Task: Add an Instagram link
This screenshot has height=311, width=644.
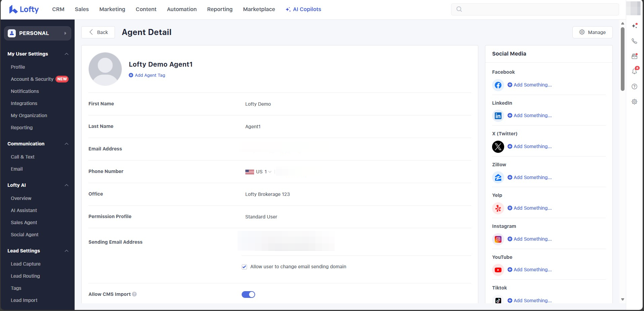Action: pyautogui.click(x=530, y=239)
